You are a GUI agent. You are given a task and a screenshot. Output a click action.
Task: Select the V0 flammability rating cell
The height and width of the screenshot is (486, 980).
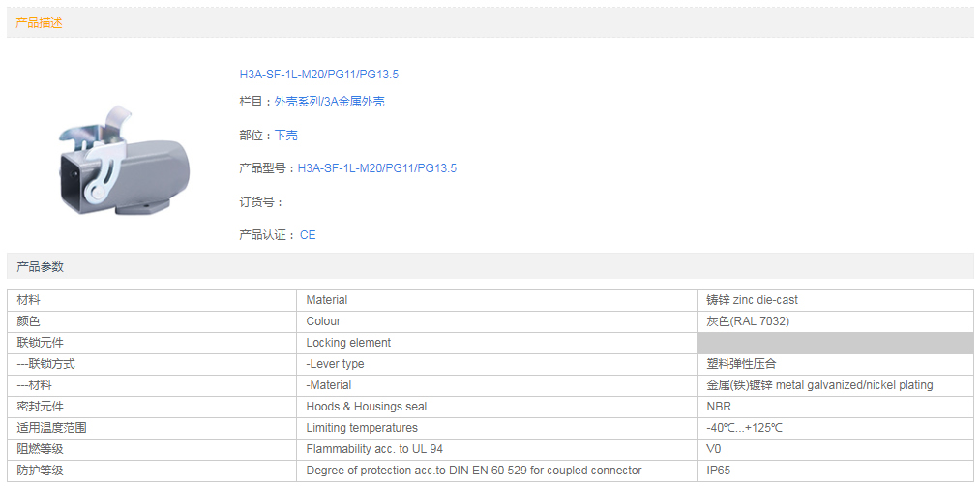point(714,449)
